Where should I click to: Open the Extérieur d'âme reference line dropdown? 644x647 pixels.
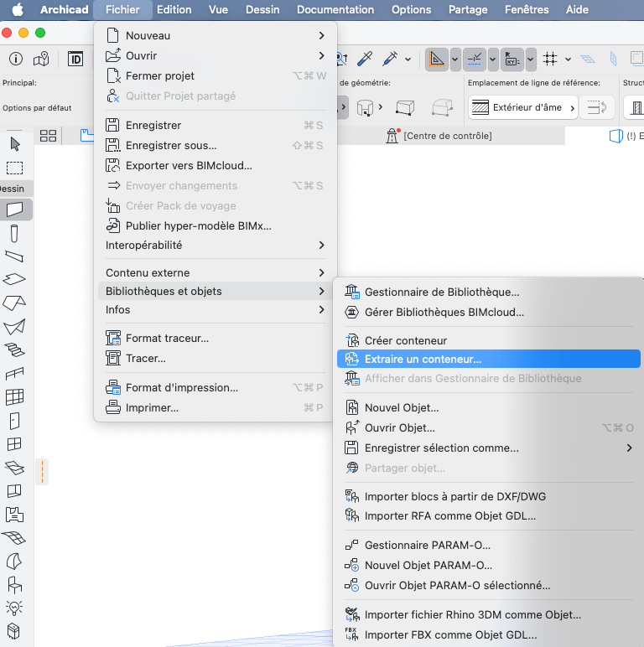point(523,108)
